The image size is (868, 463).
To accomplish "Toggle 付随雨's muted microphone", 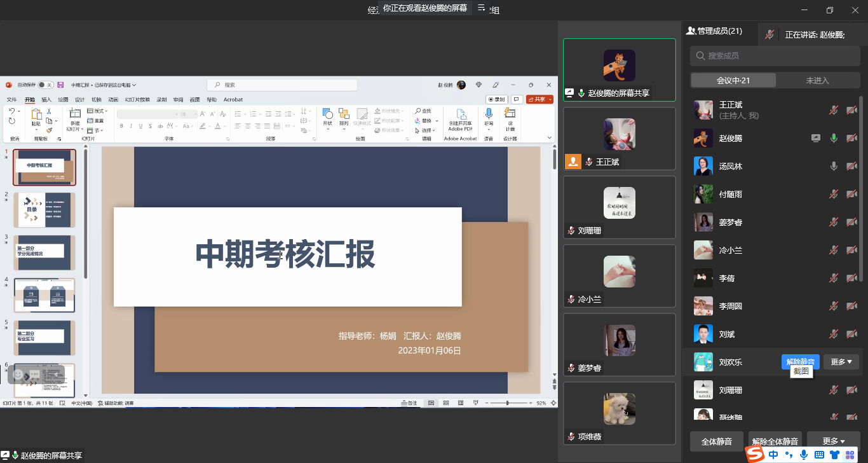I will point(834,194).
